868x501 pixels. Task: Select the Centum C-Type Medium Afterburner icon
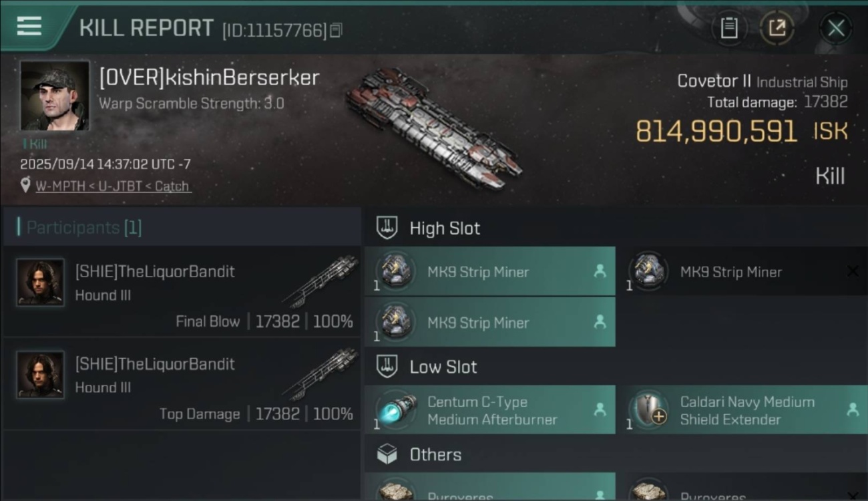tap(396, 410)
